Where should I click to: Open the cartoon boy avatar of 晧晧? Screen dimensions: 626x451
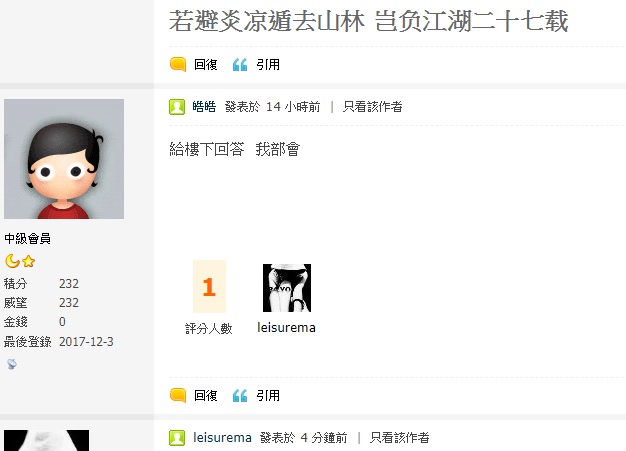click(x=64, y=159)
